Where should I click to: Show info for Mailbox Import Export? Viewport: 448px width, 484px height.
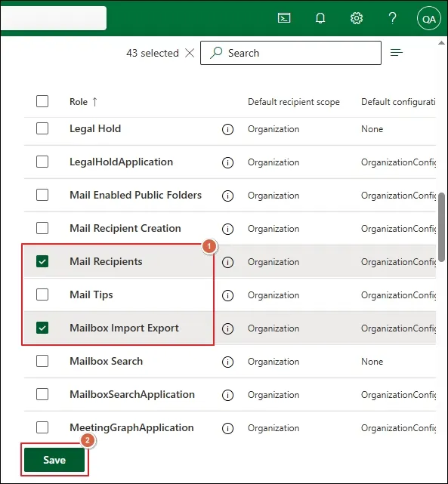point(227,328)
